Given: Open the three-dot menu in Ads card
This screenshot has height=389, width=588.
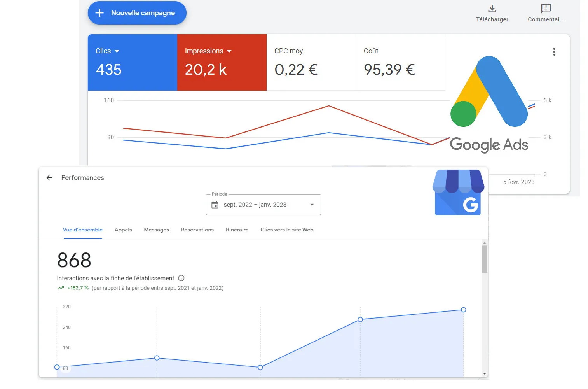Looking at the screenshot, I should (x=554, y=52).
